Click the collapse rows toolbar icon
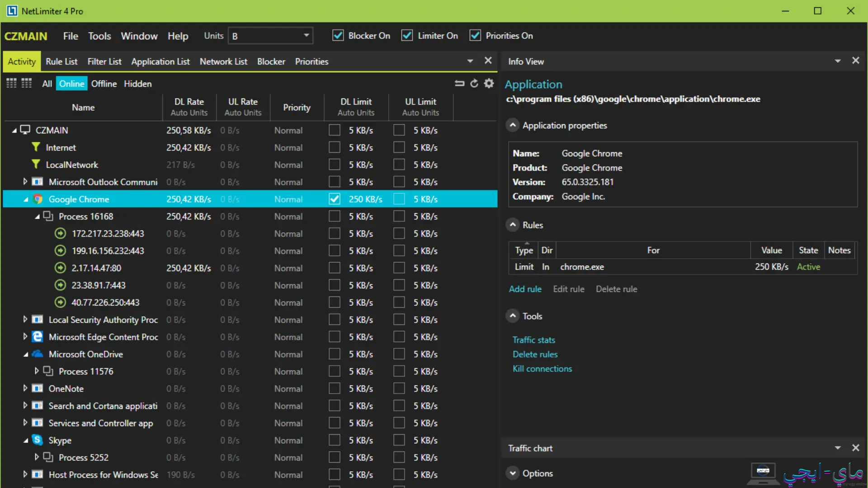 point(459,84)
